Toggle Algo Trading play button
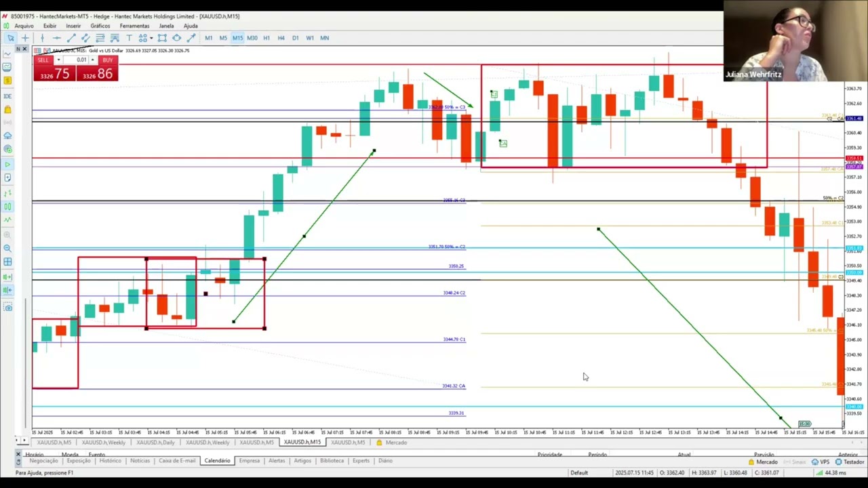Viewport: 868px width, 488px height. click(x=7, y=165)
